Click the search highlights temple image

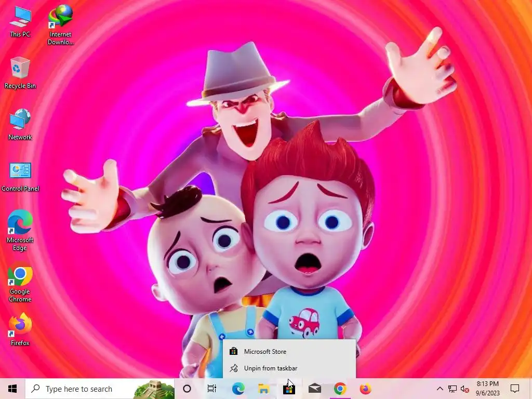pyautogui.click(x=154, y=390)
